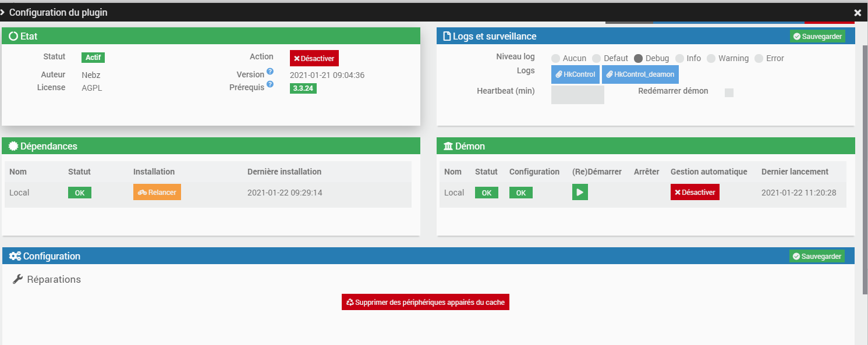868x345 pixels.
Task: Toggle the Redémarrer démon checkbox
Action: 729,93
